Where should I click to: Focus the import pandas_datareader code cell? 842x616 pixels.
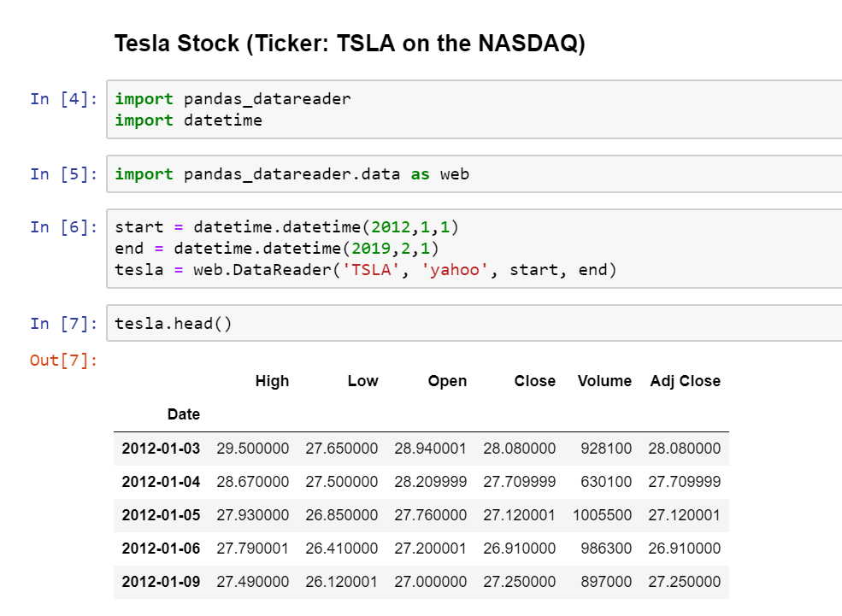tap(474, 109)
